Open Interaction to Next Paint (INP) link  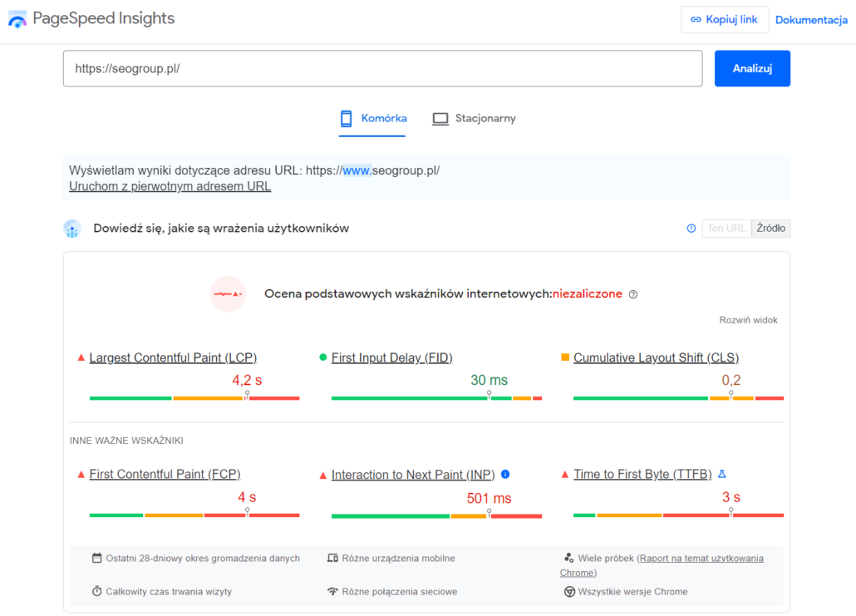[x=413, y=476]
